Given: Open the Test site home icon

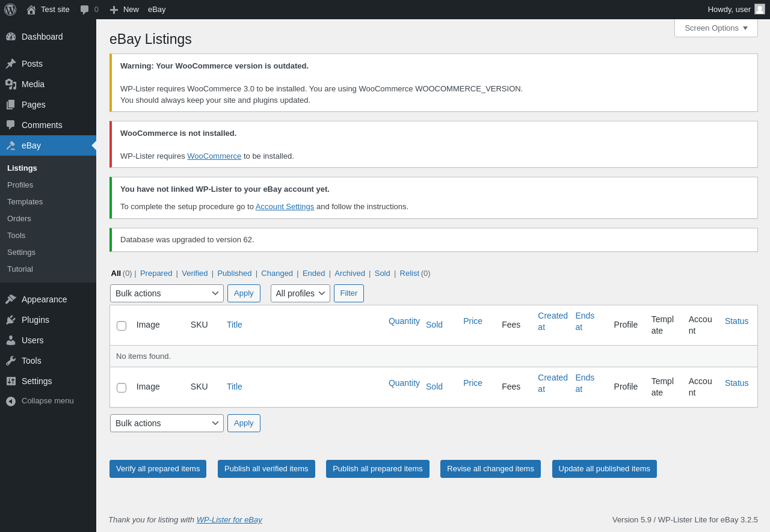Looking at the screenshot, I should coord(31,10).
